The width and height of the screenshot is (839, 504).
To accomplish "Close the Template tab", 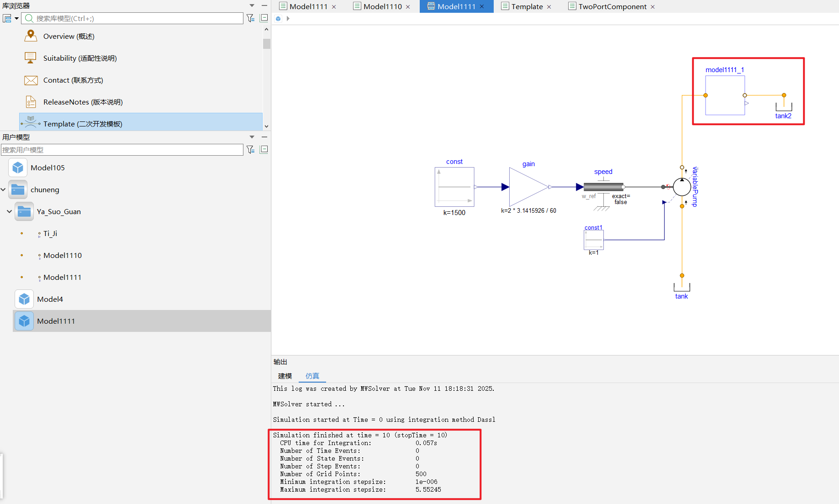I will pos(549,7).
